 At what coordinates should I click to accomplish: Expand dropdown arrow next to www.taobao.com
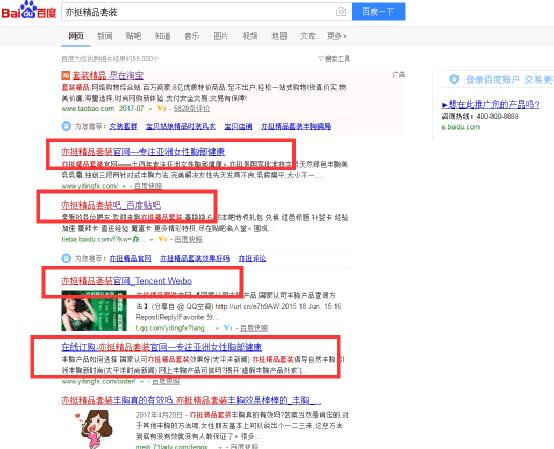(x=150, y=109)
